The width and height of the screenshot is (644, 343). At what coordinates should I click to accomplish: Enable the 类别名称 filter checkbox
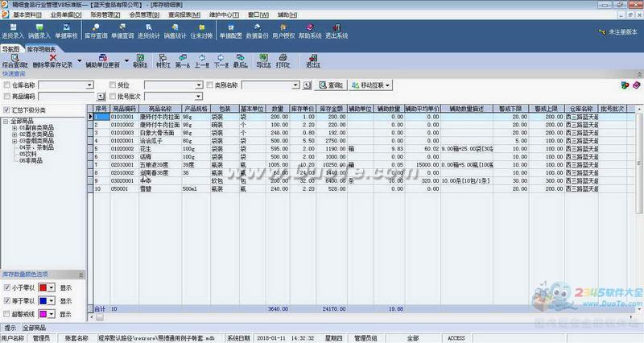pyautogui.click(x=210, y=85)
